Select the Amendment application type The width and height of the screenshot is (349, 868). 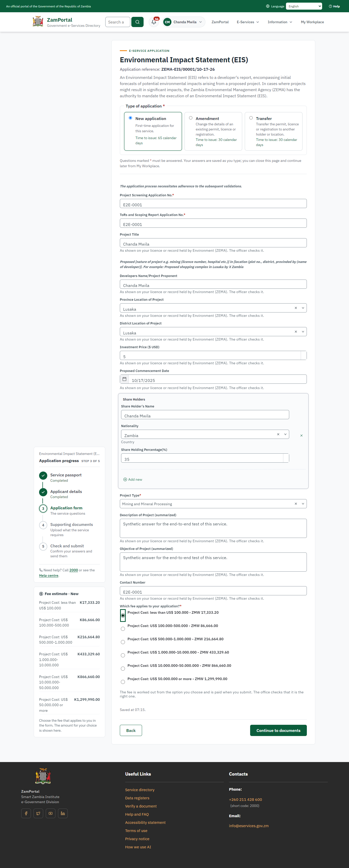click(x=191, y=118)
